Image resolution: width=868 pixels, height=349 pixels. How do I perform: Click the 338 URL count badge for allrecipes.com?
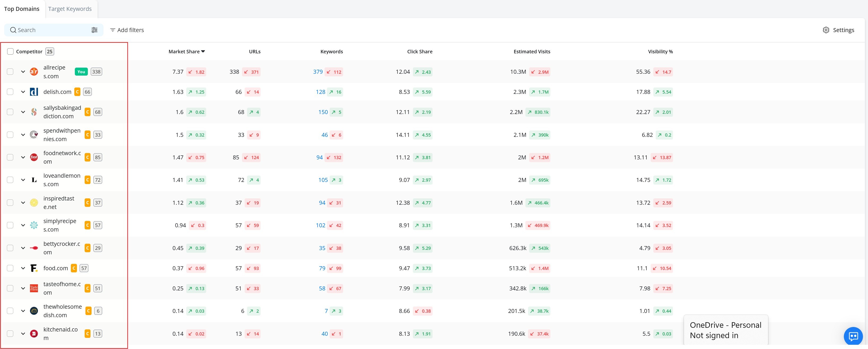96,72
